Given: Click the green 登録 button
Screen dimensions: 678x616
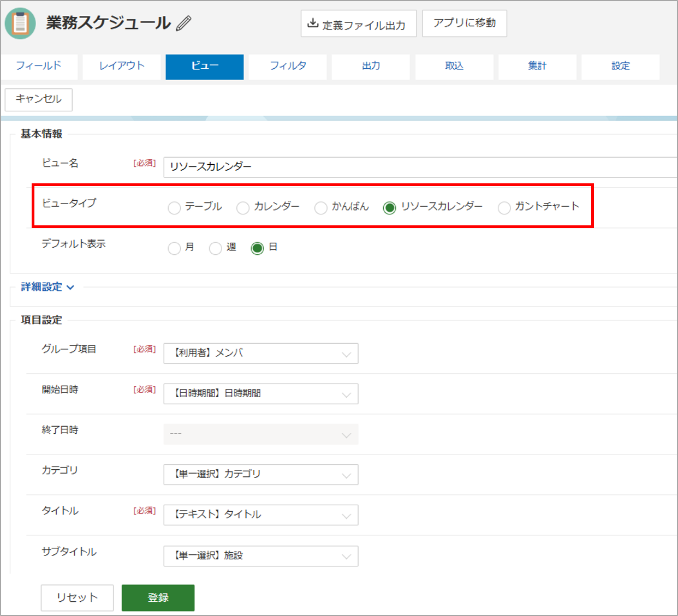Looking at the screenshot, I should pyautogui.click(x=158, y=598).
